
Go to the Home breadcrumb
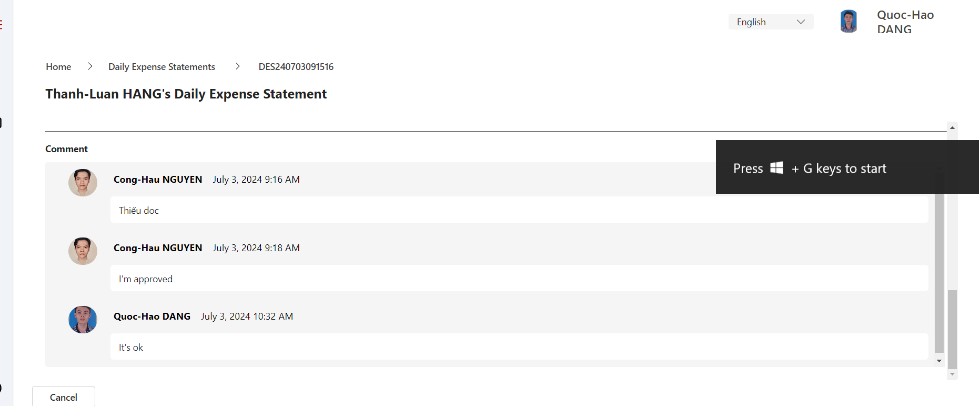tap(58, 67)
